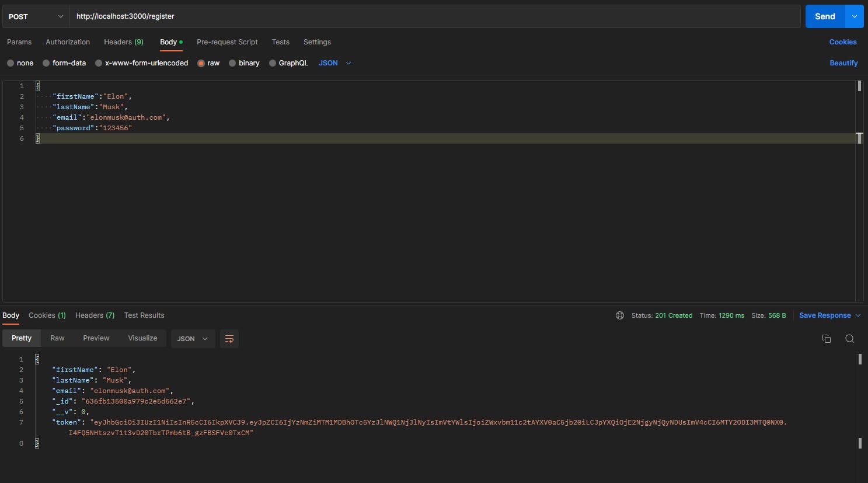Screen dimensions: 868x483
Task: Click the network globe icon beside Status
Action: click(x=620, y=315)
